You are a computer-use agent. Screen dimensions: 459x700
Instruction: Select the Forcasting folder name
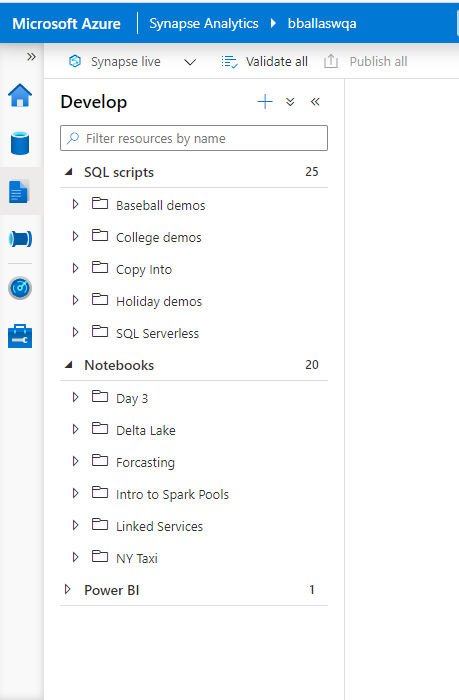click(145, 462)
